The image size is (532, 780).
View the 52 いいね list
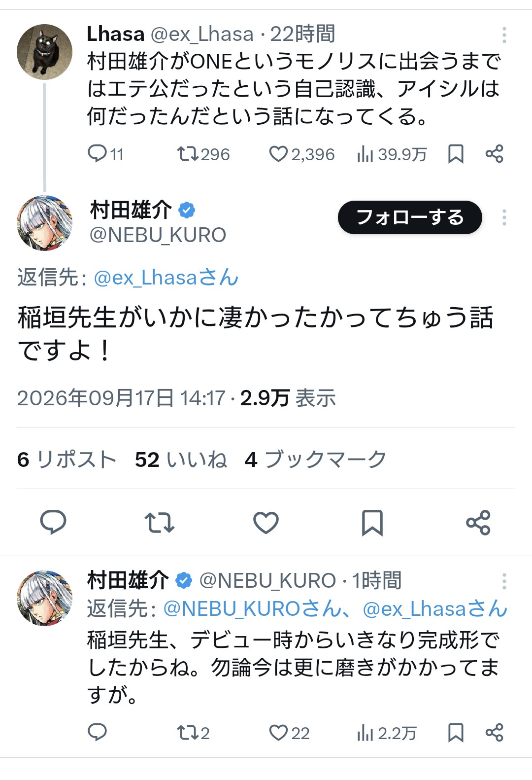click(181, 460)
